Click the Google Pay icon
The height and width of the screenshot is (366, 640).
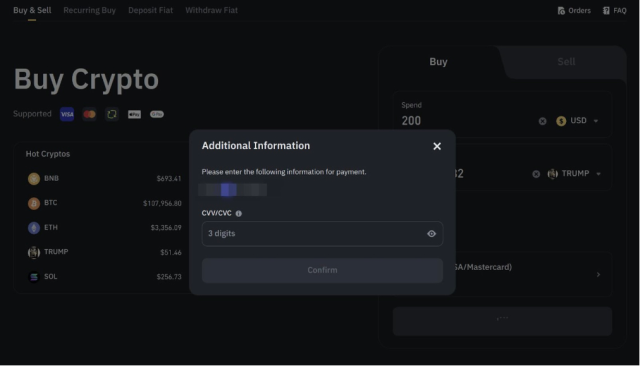pos(157,114)
